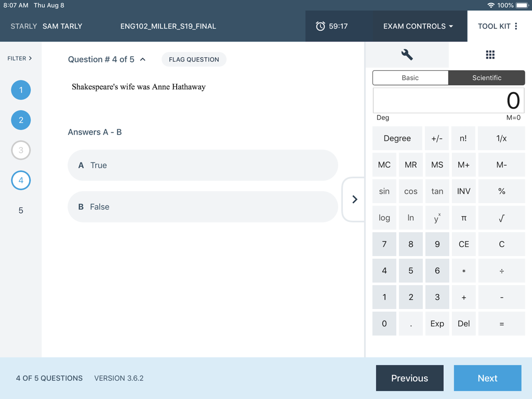The height and width of the screenshot is (399, 532).
Task: Click the exam timer clock icon
Action: [x=321, y=26]
